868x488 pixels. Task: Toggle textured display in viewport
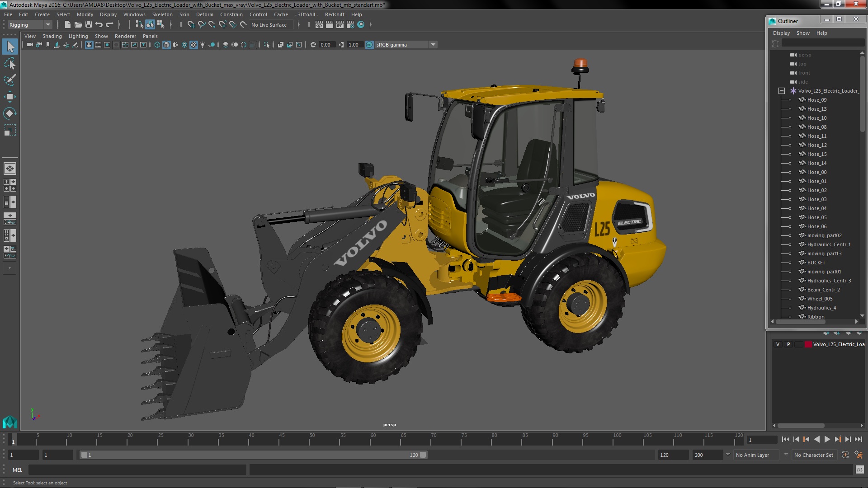tap(193, 45)
